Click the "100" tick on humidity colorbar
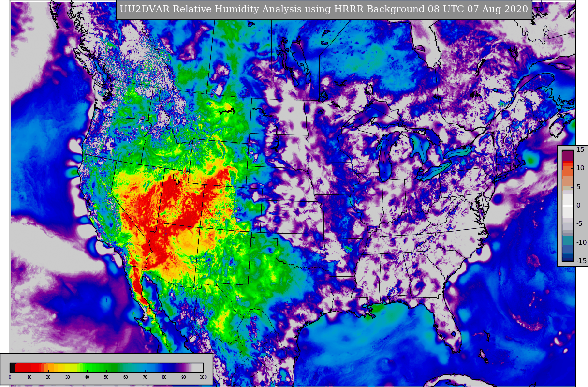This screenshot has width=588, height=387. [203, 377]
